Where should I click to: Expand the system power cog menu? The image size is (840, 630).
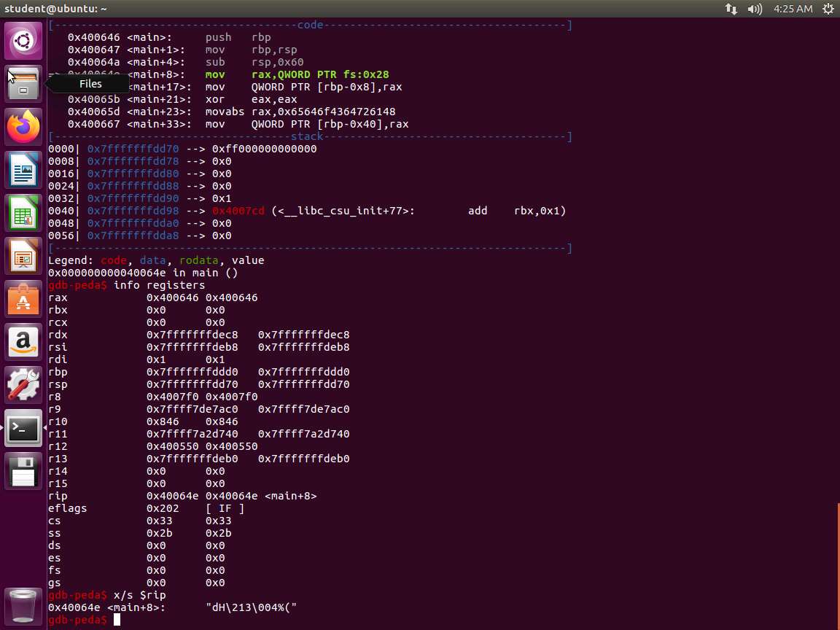828,9
